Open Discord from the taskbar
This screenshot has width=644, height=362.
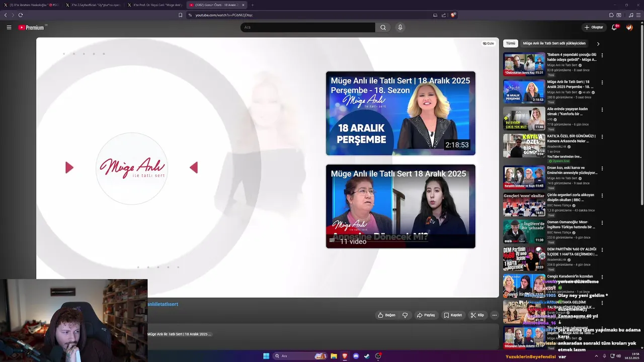[356, 356]
